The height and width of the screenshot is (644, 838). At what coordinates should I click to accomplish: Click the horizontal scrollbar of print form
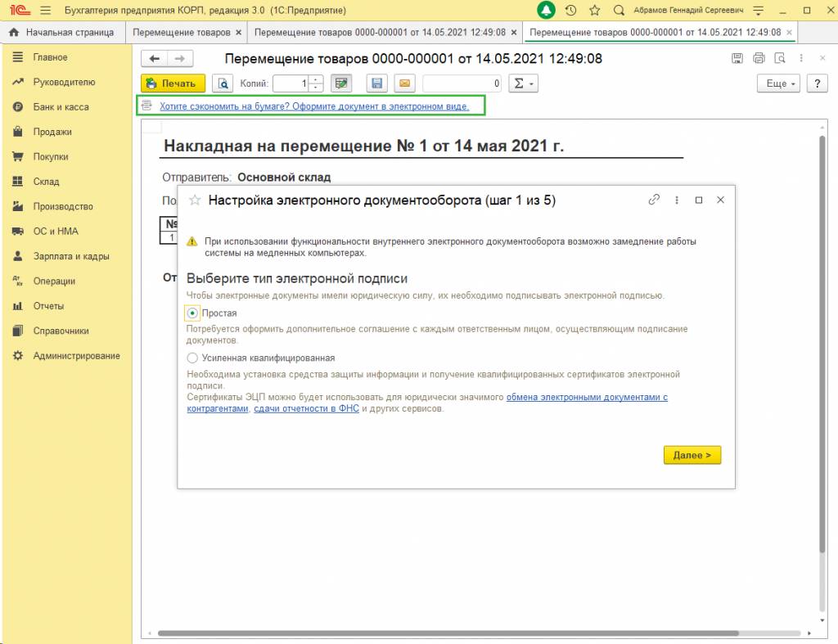tap(448, 633)
